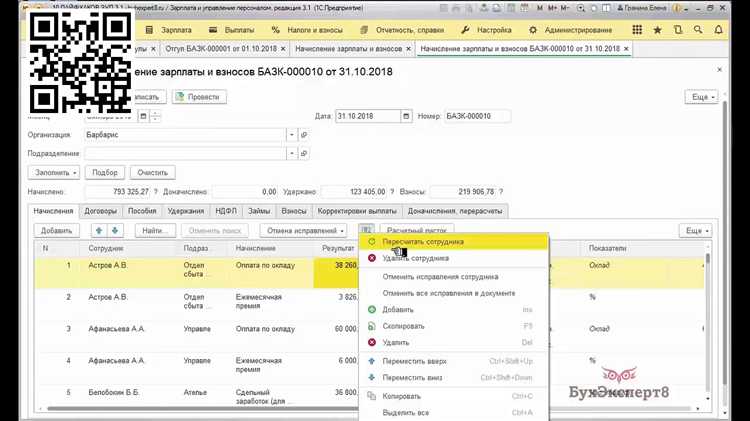Switch to Корректировки выплаты tab
This screenshot has width=750, height=421.
click(357, 211)
